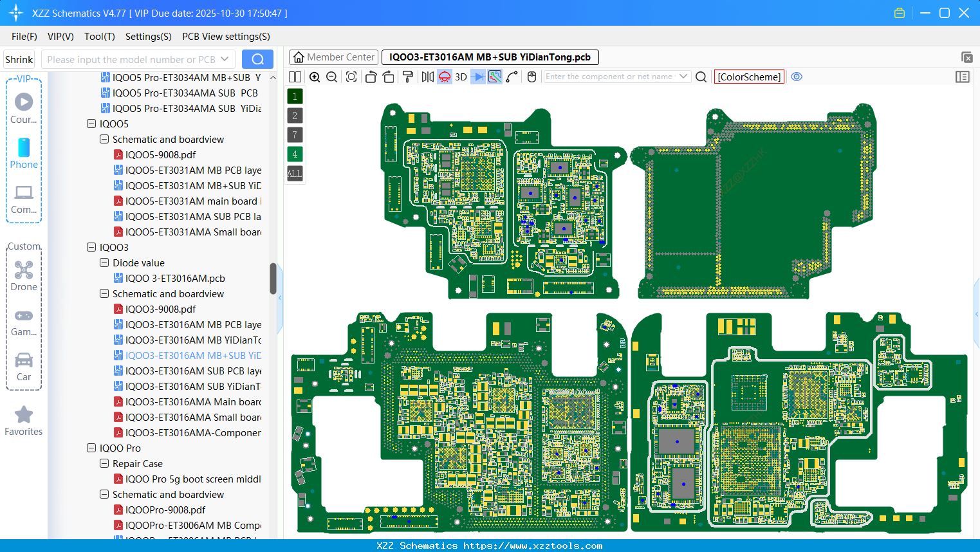Screen dimensions: 980x552
Task: Open the component or net name dropdown
Action: (x=683, y=77)
